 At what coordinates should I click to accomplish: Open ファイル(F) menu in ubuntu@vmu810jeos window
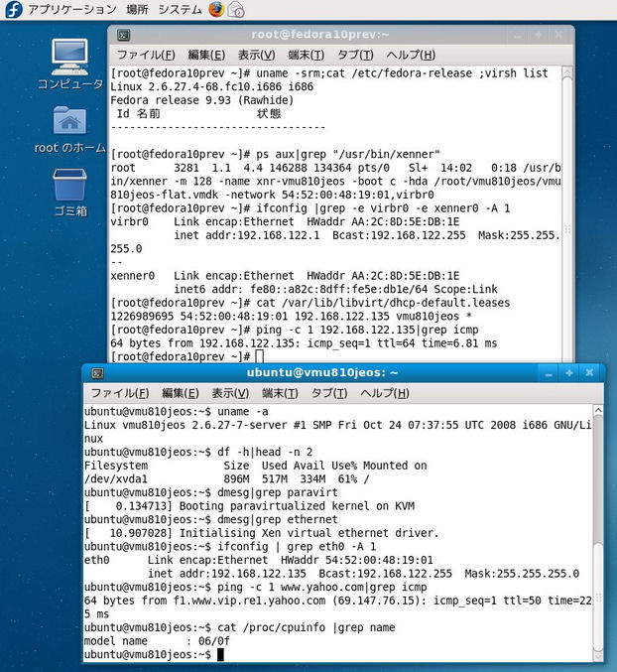(120, 393)
